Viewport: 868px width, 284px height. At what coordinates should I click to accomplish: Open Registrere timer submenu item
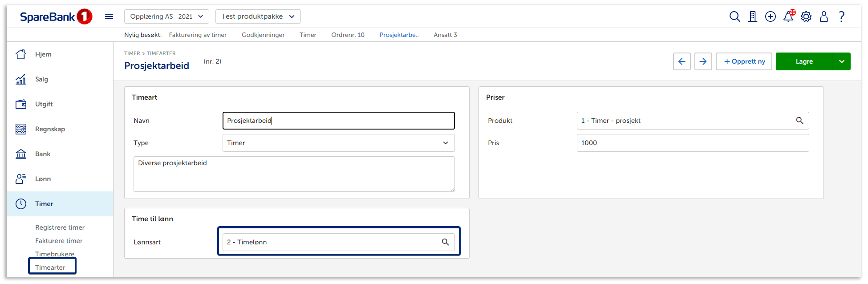click(x=60, y=227)
